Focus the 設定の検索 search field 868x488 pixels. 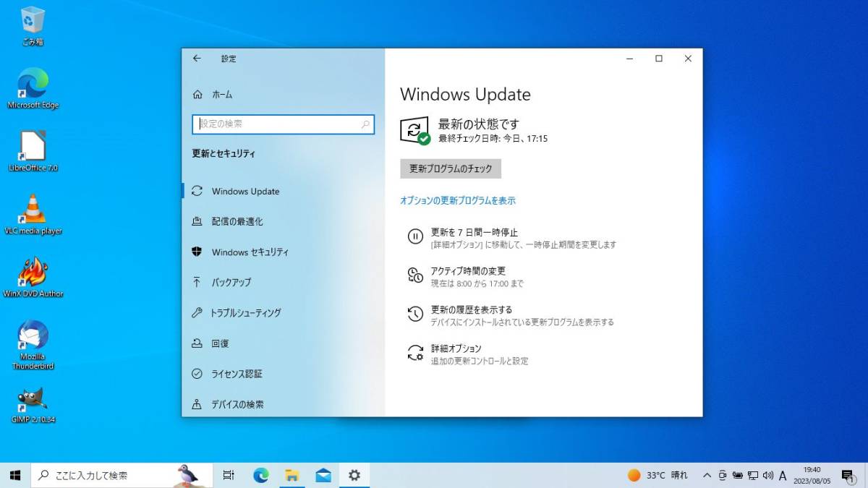point(283,124)
